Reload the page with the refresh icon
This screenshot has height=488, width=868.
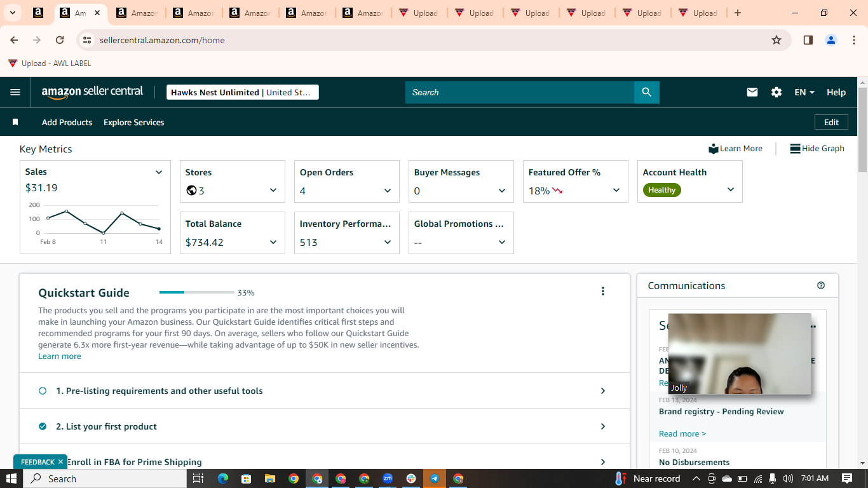tap(60, 40)
